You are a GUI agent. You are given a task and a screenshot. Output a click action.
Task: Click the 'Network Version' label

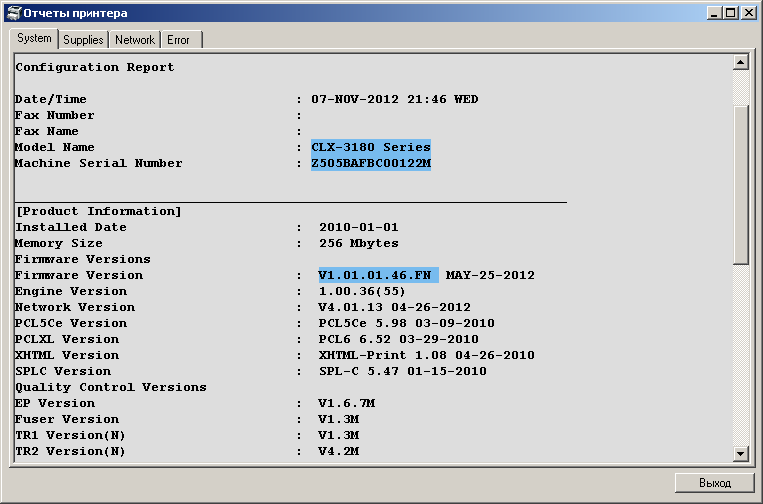(x=74, y=307)
